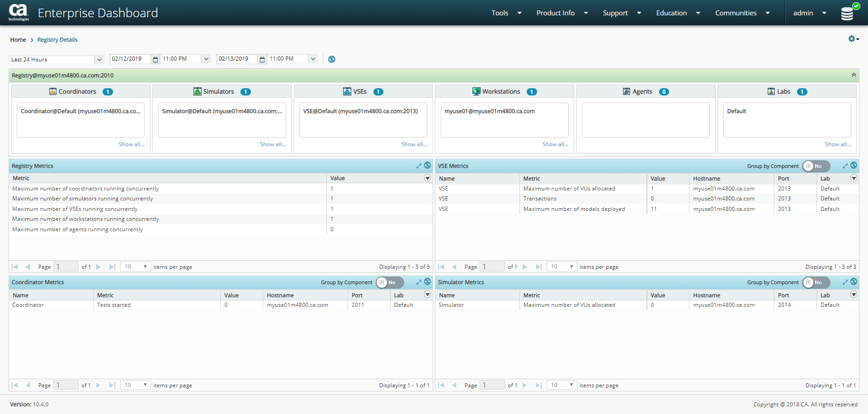Open the Last 24 Hours range dropdown
The image size is (868, 414).
coord(99,59)
